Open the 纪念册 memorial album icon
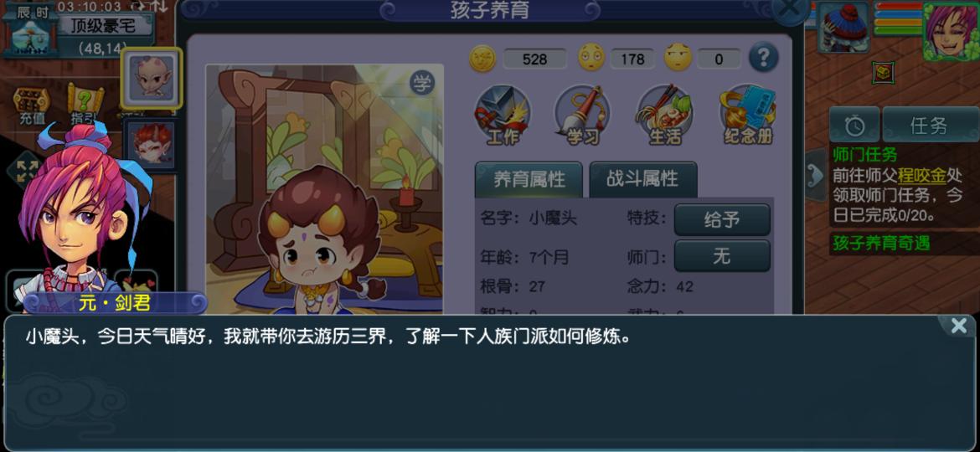 click(747, 116)
